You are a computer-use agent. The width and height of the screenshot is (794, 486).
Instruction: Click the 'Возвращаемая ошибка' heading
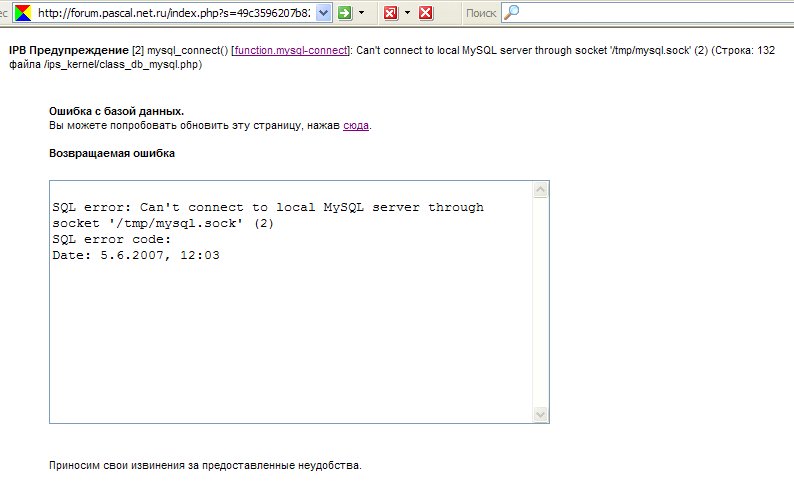(x=112, y=154)
